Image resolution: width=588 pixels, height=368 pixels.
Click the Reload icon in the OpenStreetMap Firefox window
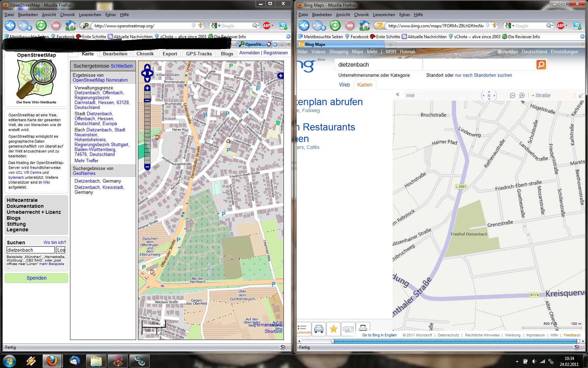pyautogui.click(x=41, y=26)
